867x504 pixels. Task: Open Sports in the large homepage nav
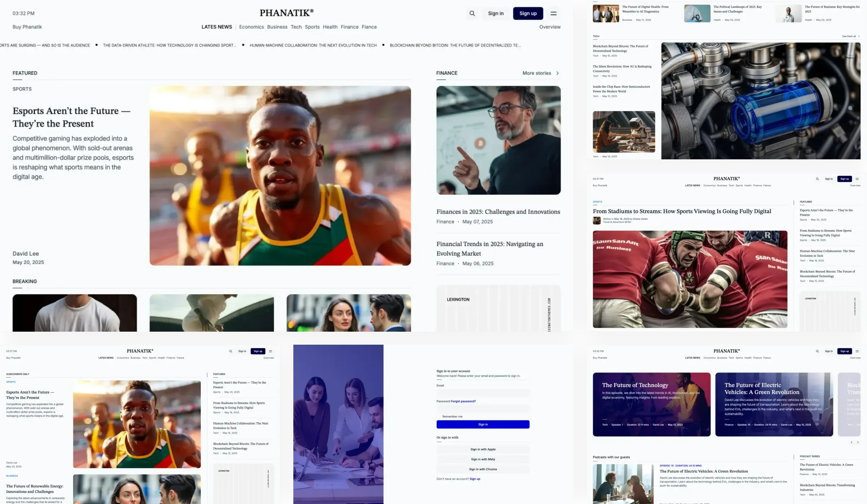312,27
